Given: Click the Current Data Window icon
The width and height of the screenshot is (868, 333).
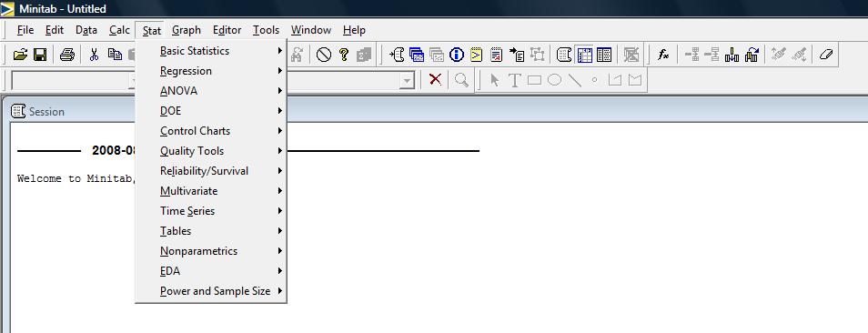Looking at the screenshot, I should pyautogui.click(x=584, y=55).
